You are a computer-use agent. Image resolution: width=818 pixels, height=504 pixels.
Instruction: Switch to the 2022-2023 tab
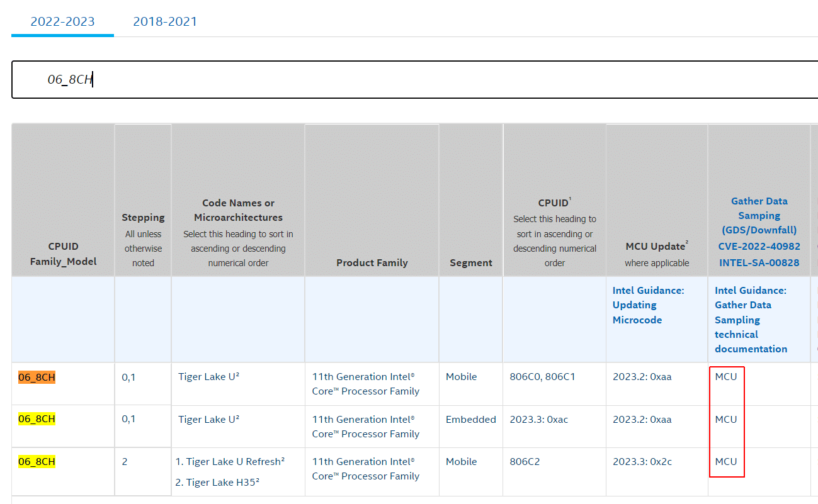tap(62, 21)
